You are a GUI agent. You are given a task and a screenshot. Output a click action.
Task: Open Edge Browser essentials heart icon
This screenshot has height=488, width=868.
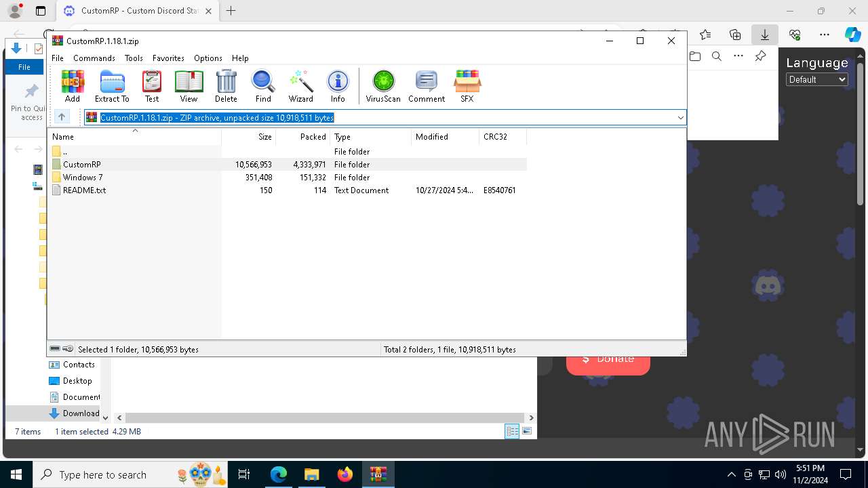795,35
